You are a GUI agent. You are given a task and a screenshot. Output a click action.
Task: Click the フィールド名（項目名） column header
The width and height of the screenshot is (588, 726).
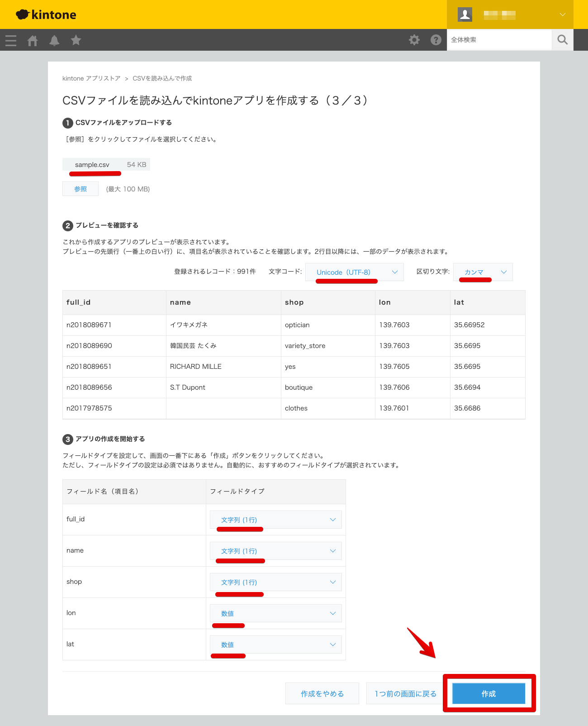[x=134, y=492]
